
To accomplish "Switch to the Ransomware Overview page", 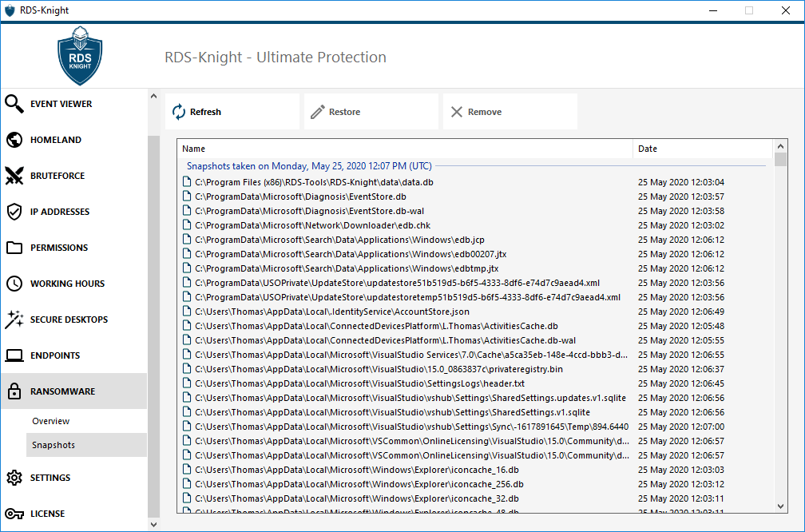I will coord(50,421).
